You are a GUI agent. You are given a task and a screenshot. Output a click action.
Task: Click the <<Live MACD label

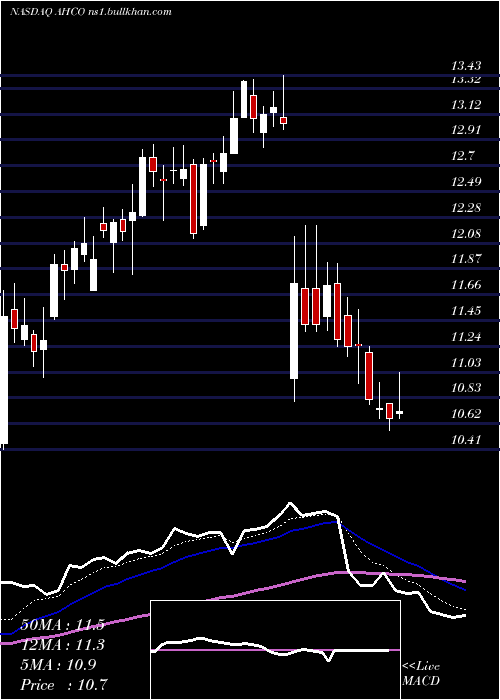pos(421,673)
